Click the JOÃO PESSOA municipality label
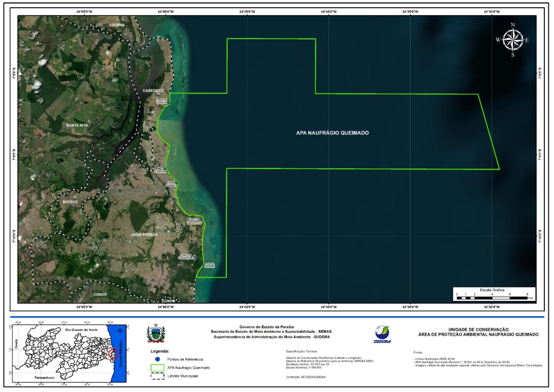Image resolution: width=554 pixels, height=392 pixels. tap(144, 234)
